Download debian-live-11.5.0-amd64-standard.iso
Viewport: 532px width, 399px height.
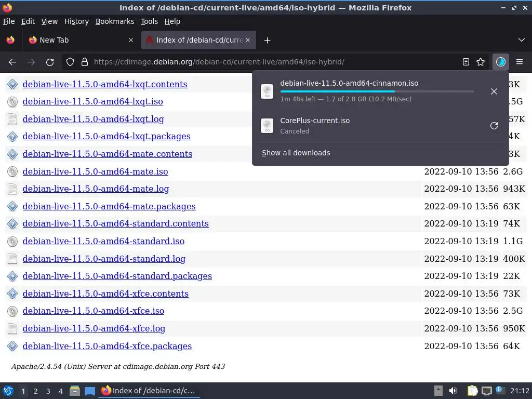tap(103, 241)
